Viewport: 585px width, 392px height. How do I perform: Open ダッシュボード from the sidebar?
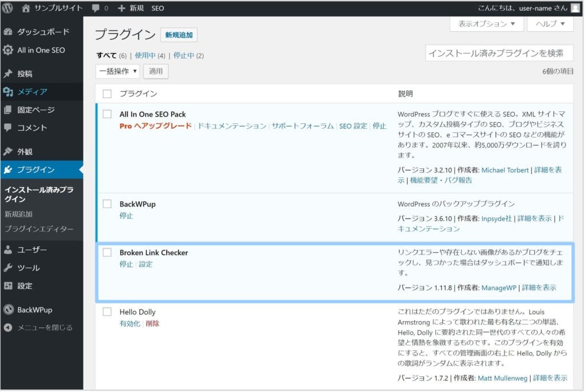point(43,32)
